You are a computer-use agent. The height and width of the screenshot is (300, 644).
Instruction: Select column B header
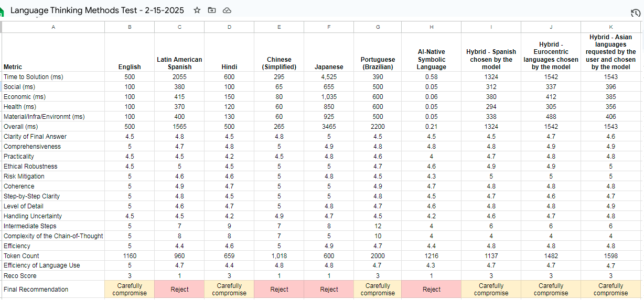tap(130, 27)
